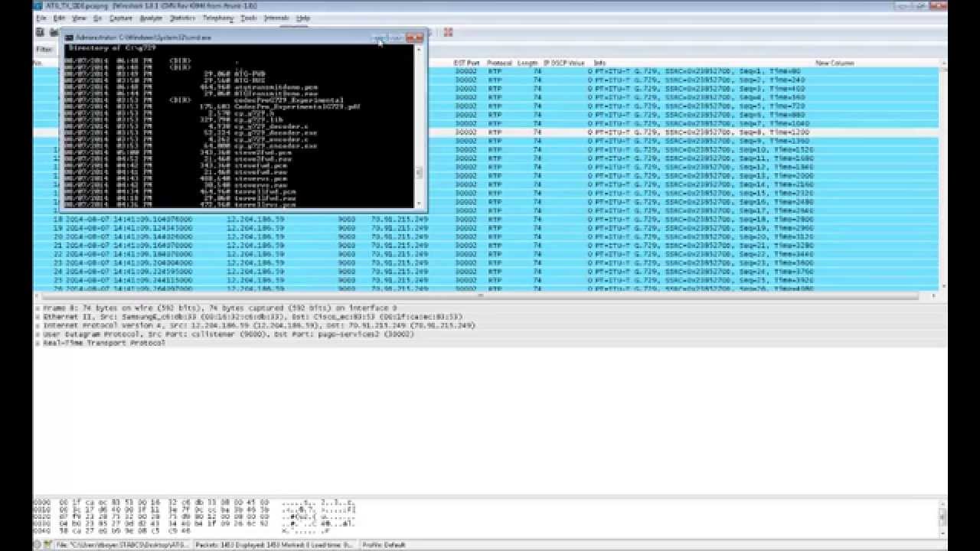The width and height of the screenshot is (980, 551).
Task: Open the File menu in Wireshark
Action: click(x=41, y=18)
